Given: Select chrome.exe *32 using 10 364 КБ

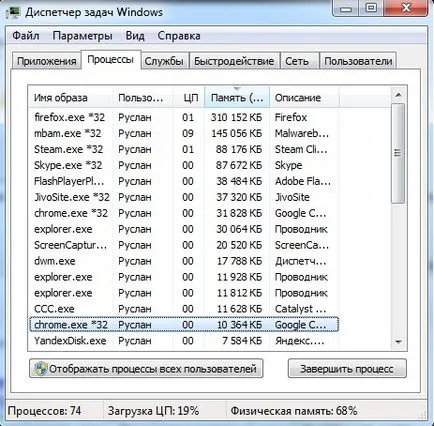Looking at the screenshot, I should tap(184, 325).
